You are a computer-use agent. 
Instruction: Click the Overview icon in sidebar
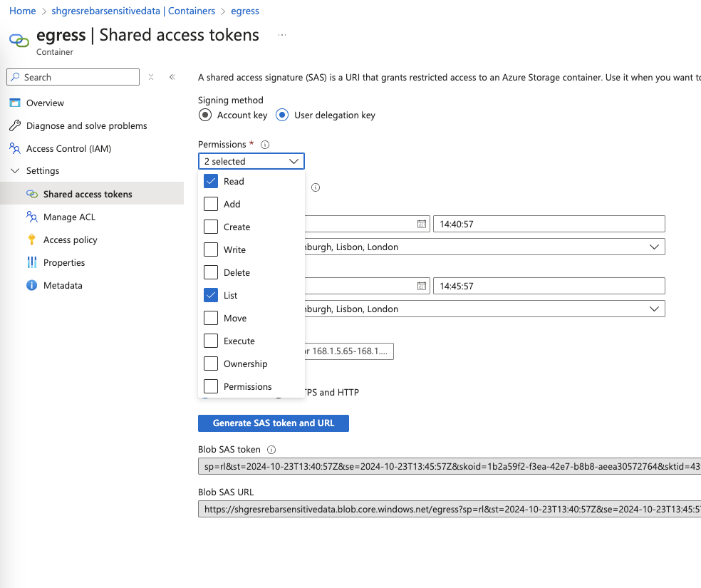(x=15, y=103)
